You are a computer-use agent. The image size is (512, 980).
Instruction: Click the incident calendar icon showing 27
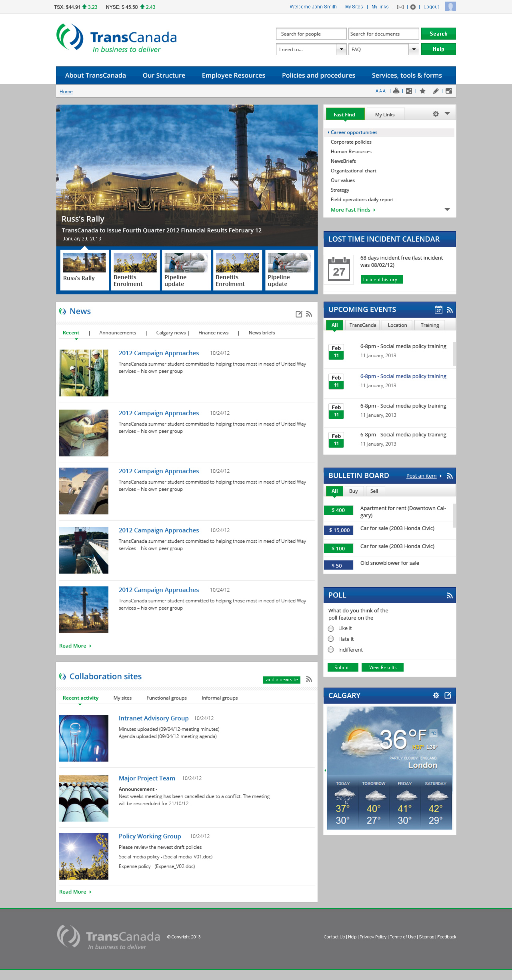[x=339, y=269]
